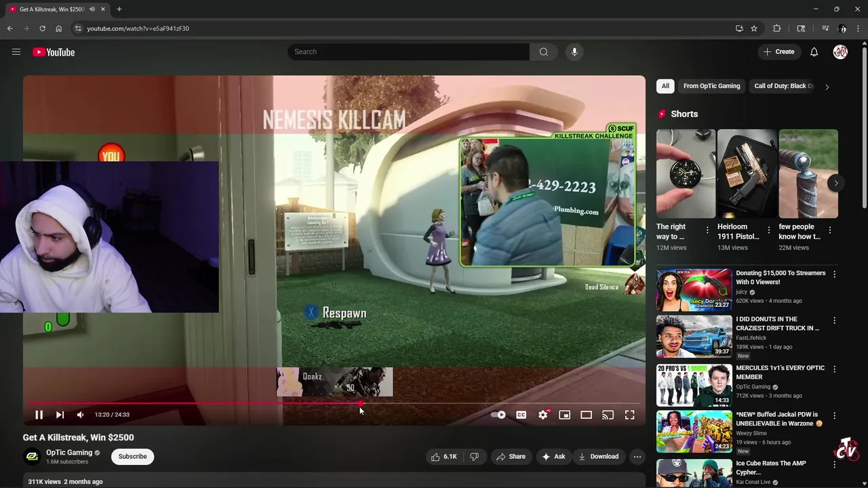Select the All filter chip

(x=665, y=86)
